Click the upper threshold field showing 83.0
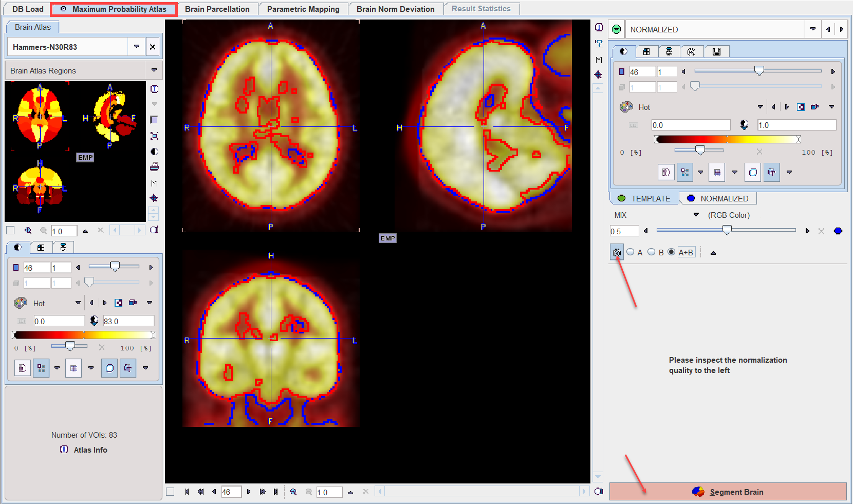The height and width of the screenshot is (504, 853). point(128,321)
